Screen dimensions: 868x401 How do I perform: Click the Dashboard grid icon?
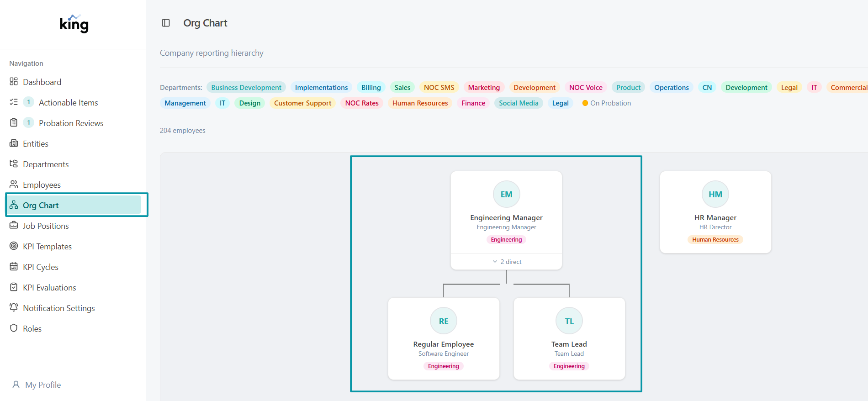pyautogui.click(x=14, y=82)
